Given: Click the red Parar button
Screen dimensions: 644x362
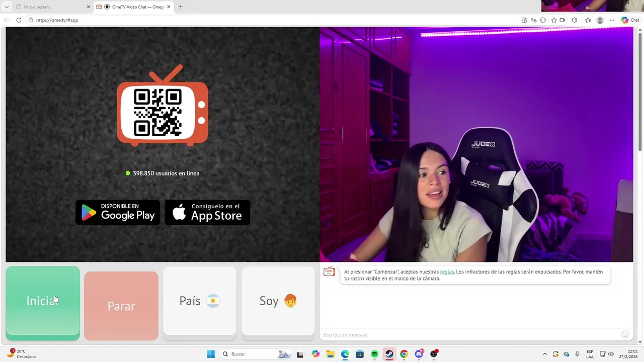Looking at the screenshot, I should pos(121,306).
